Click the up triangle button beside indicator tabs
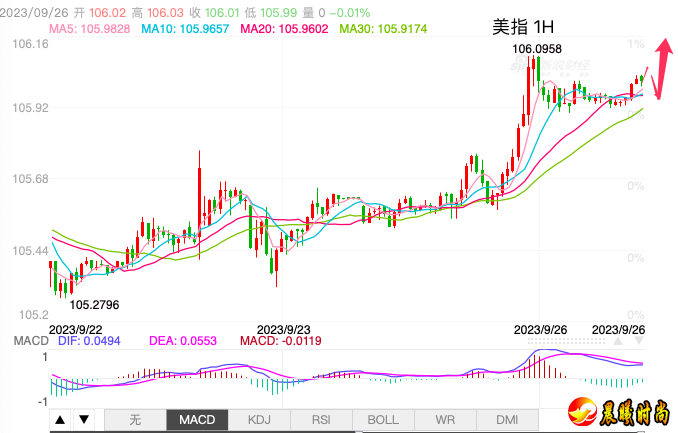 (61, 420)
